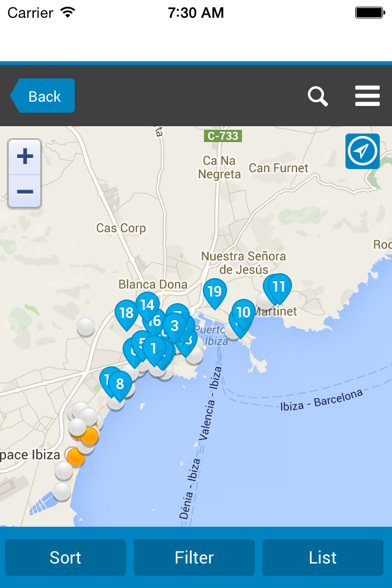Image resolution: width=392 pixels, height=588 pixels.
Task: Select map pin number 14
Action: click(148, 307)
